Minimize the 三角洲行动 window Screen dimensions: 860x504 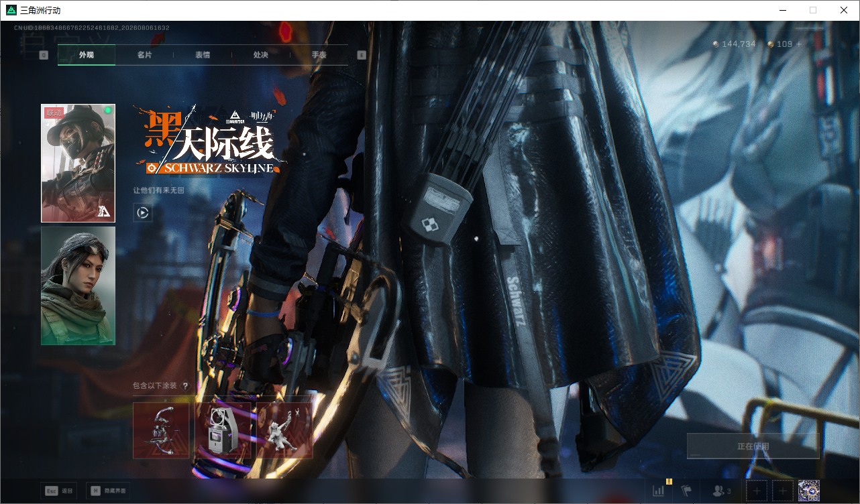[x=782, y=10]
